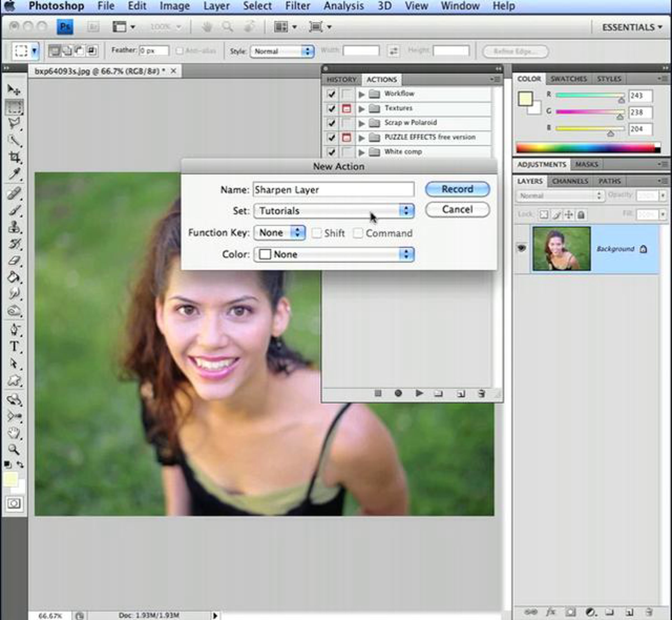
Task: Click the Record button
Action: tap(457, 189)
